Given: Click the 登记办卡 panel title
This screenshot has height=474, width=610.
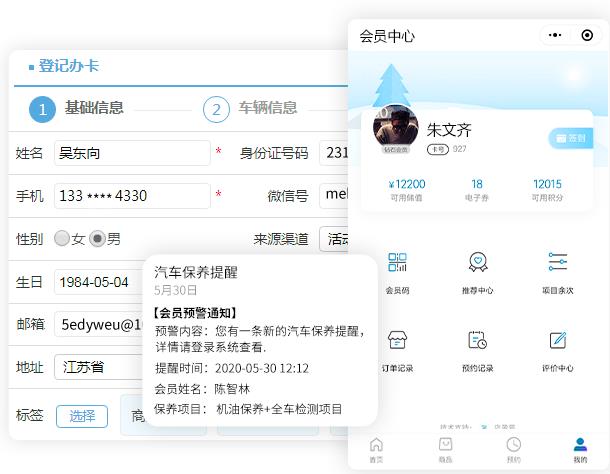Looking at the screenshot, I should 69,66.
